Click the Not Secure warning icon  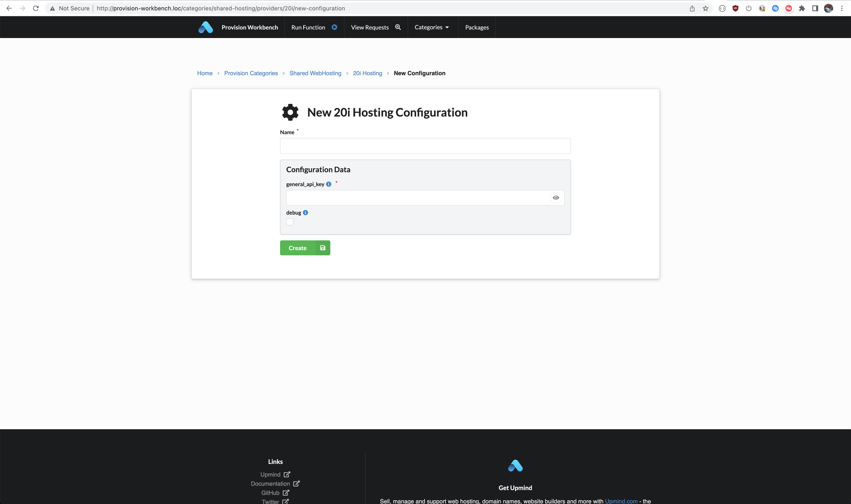[x=52, y=8]
